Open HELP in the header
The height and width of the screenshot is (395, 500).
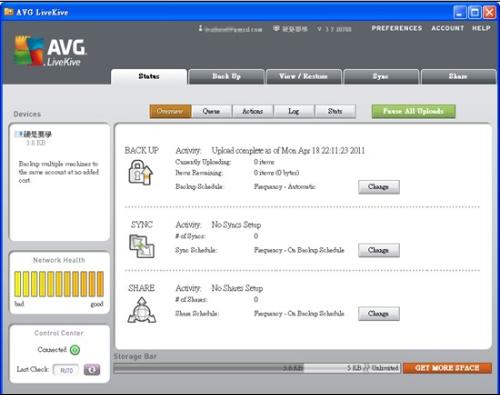click(x=481, y=28)
